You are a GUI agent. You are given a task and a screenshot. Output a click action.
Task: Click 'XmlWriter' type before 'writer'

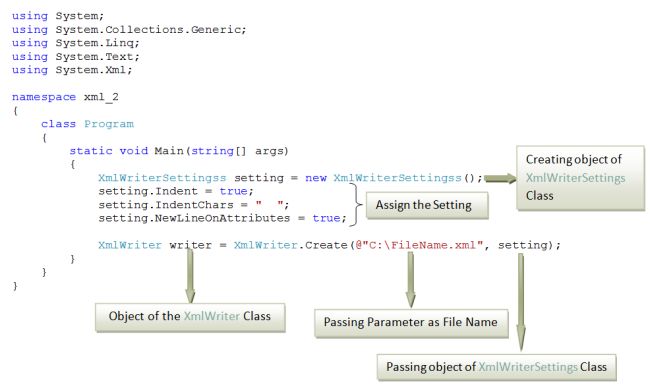coord(130,245)
